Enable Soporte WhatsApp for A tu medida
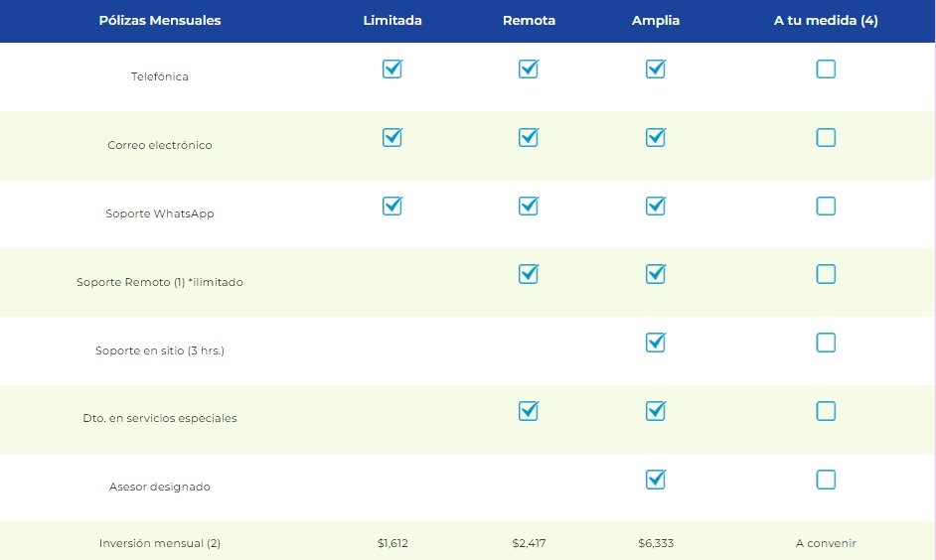Screen dimensions: 936x560 [x=826, y=207]
